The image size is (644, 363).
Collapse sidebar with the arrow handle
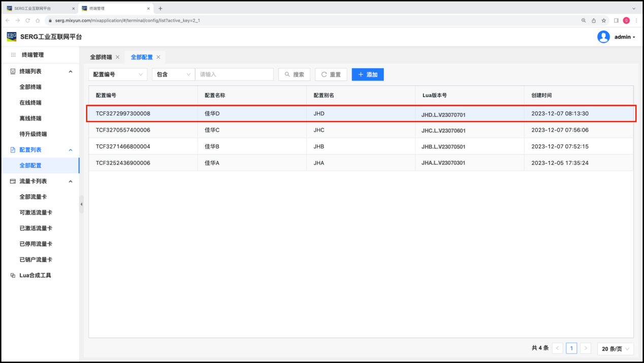81,204
